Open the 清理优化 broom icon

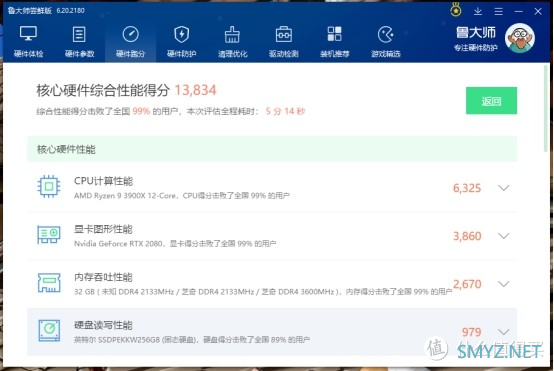click(232, 34)
